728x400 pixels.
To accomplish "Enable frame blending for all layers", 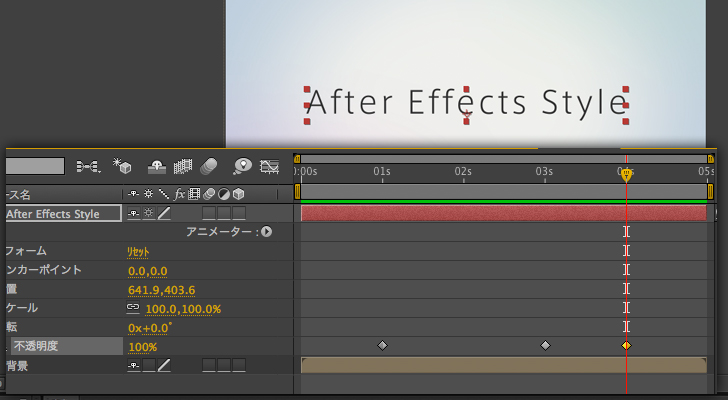I will (183, 167).
